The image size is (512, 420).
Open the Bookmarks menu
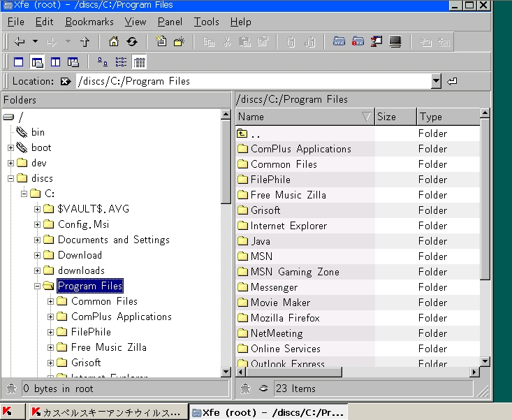pos(89,22)
